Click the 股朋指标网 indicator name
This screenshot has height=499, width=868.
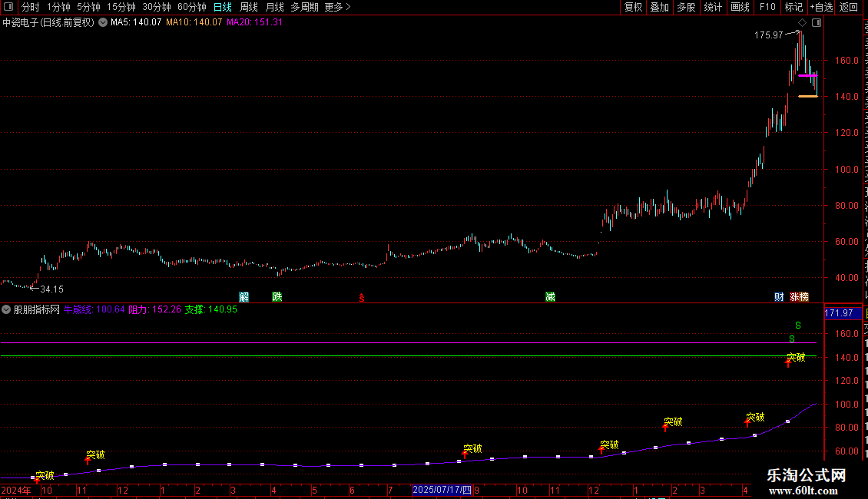[37, 310]
